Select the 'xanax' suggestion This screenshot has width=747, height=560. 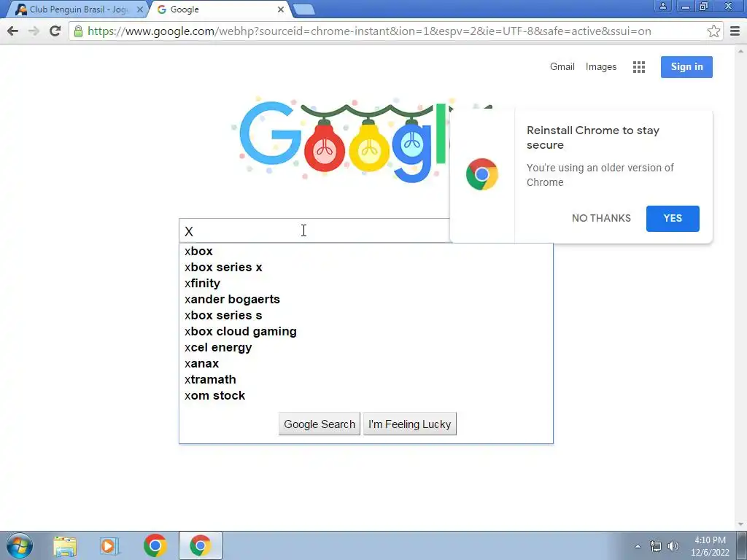point(366,363)
